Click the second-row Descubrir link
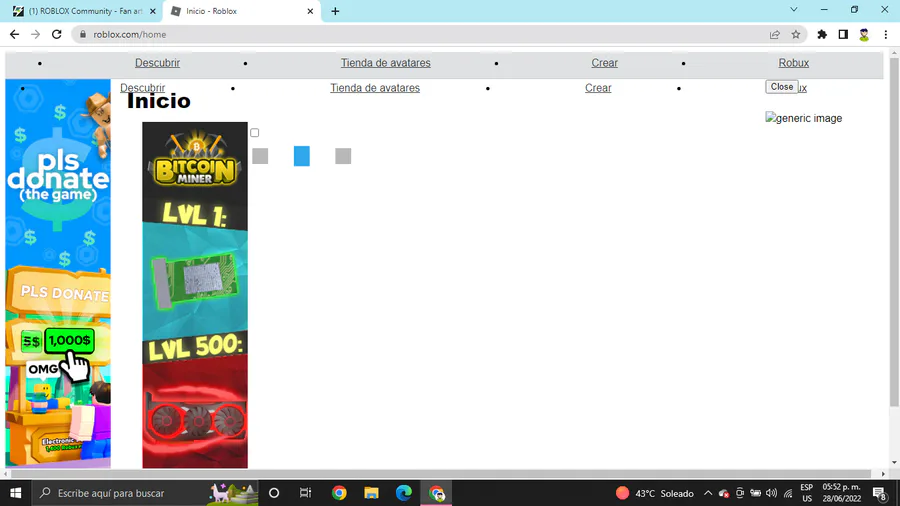Viewport: 900px width, 506px height. (x=142, y=88)
